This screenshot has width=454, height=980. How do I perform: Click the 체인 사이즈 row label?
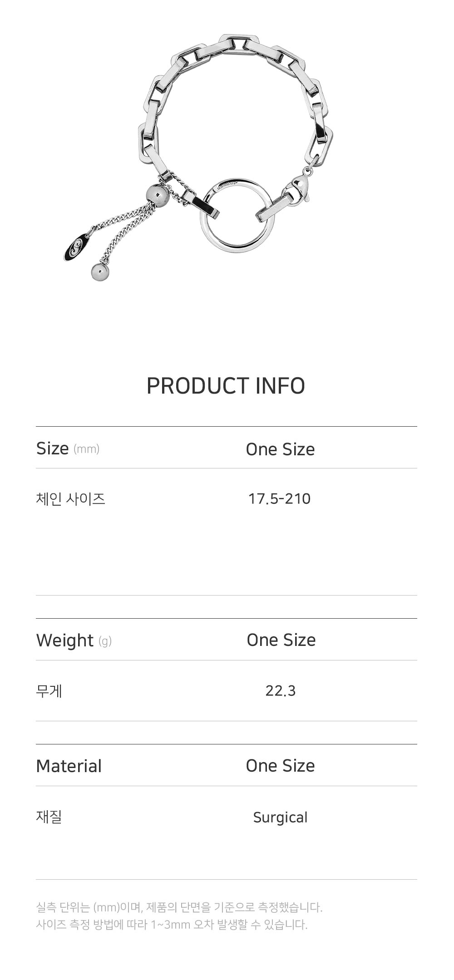tap(70, 499)
